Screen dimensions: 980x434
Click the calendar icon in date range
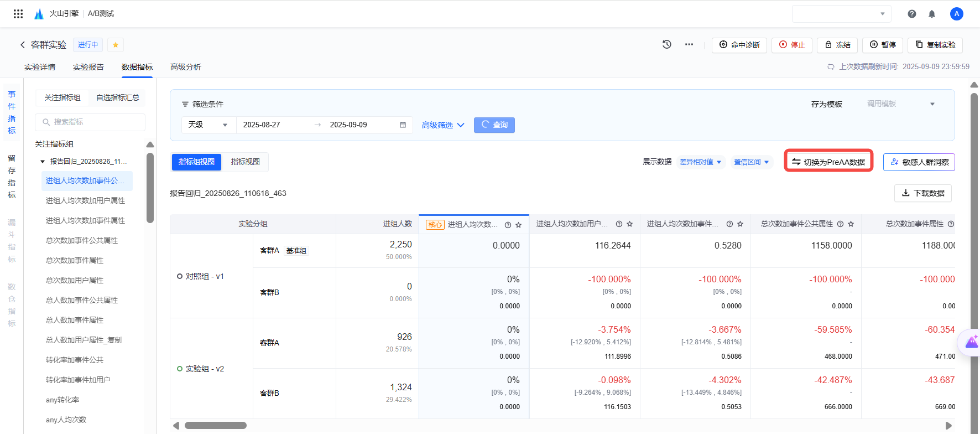tap(403, 125)
